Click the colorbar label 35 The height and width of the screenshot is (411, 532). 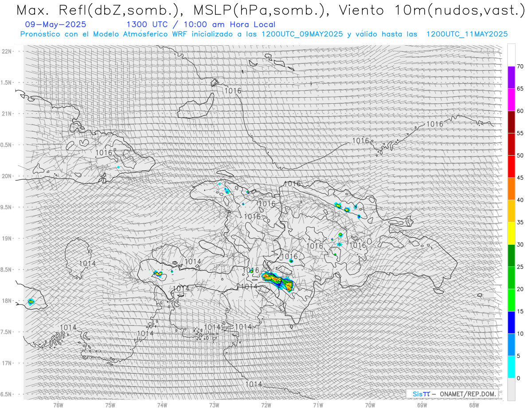[x=520, y=222]
